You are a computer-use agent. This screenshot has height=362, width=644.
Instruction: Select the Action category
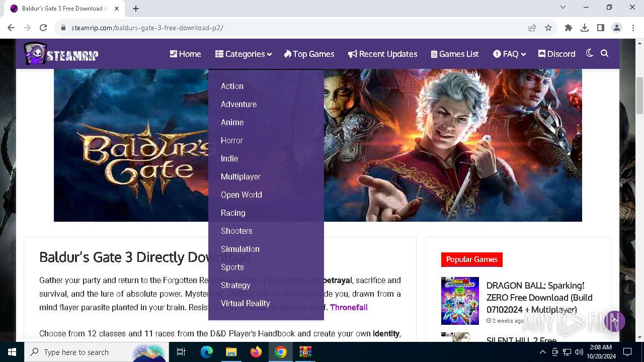click(x=232, y=86)
